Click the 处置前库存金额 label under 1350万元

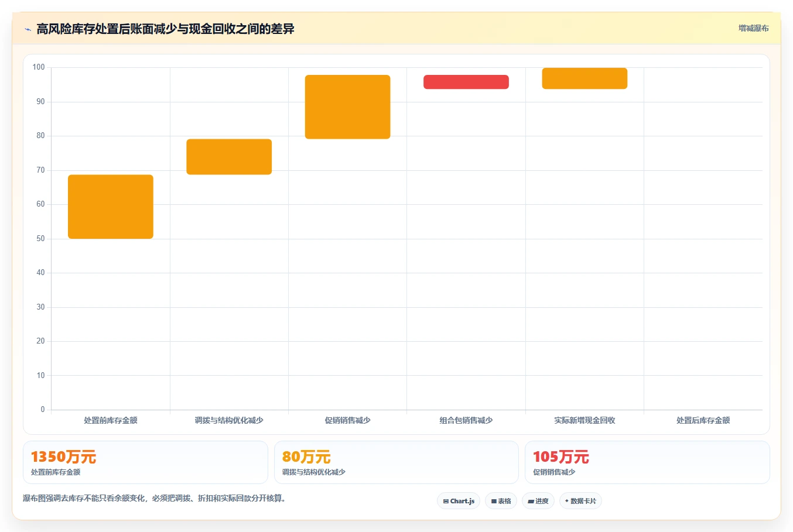click(56, 472)
